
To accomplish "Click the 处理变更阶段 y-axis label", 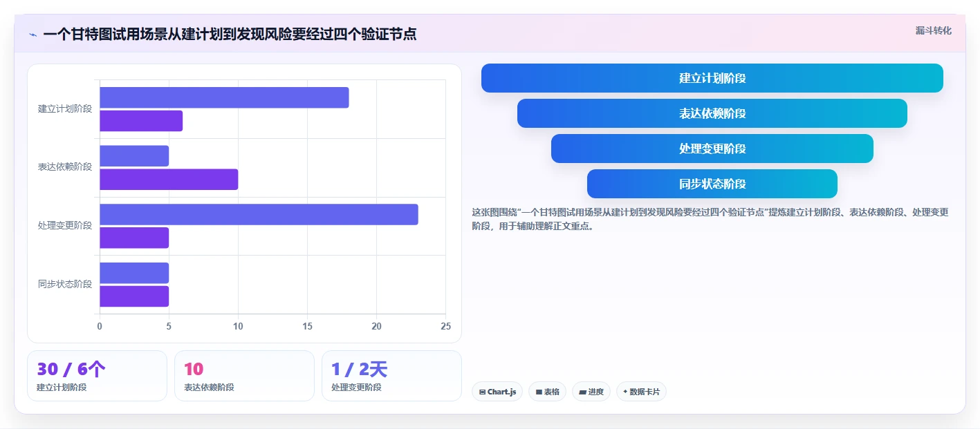I will (x=65, y=226).
